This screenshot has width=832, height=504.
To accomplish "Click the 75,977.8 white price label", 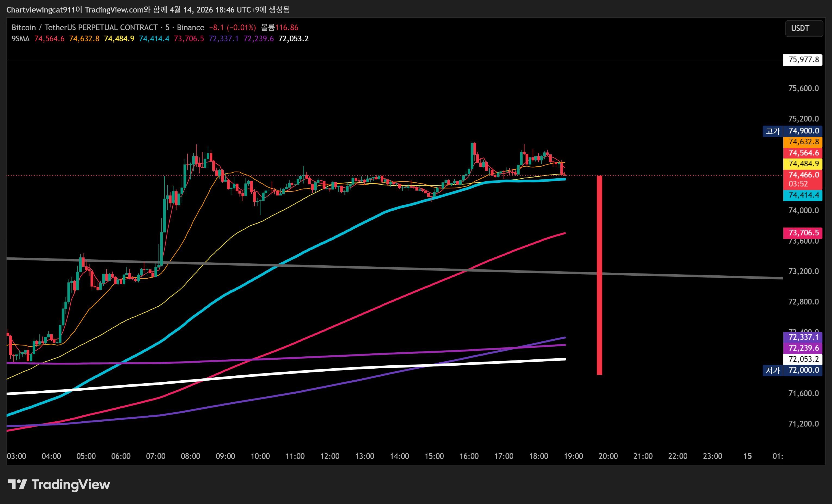I will tap(803, 60).
